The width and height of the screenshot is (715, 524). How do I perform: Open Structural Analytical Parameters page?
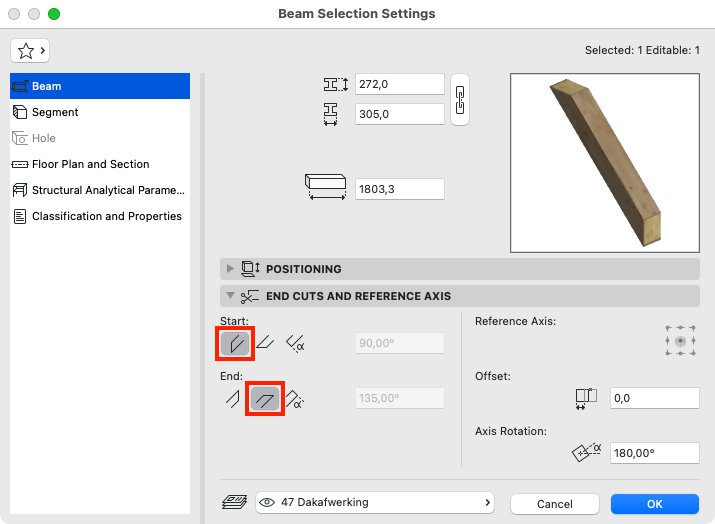tap(100, 190)
